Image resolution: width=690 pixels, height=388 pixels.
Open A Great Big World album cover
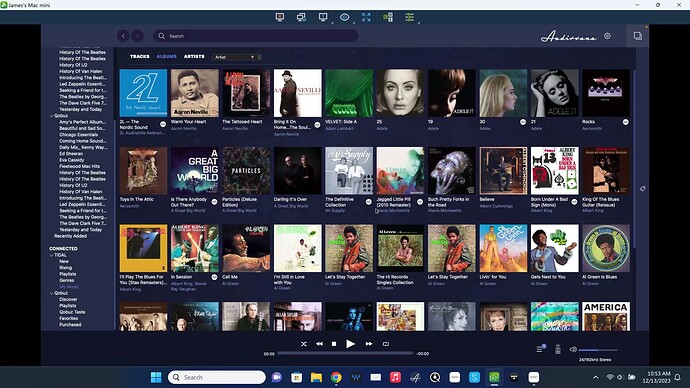tap(195, 171)
